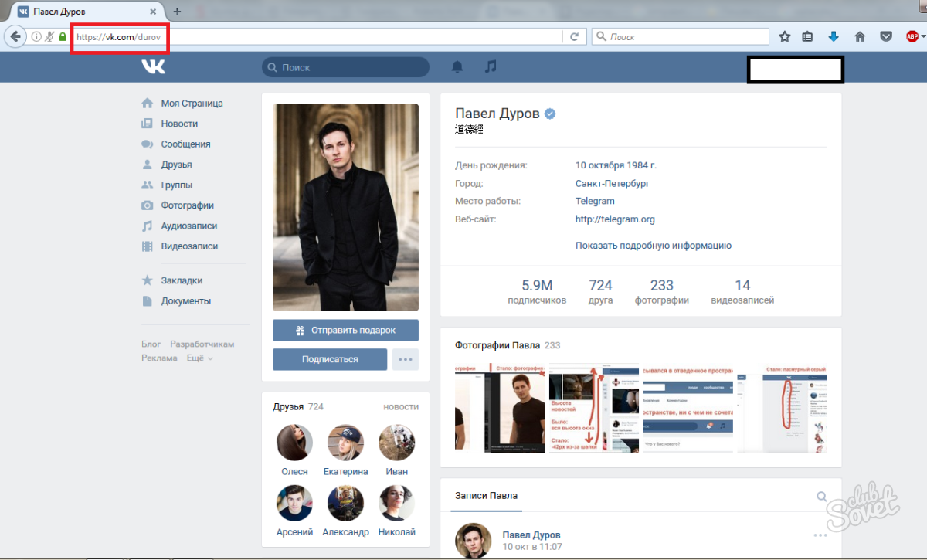
Task: Click the Фотографии Павла heading
Action: (x=497, y=345)
